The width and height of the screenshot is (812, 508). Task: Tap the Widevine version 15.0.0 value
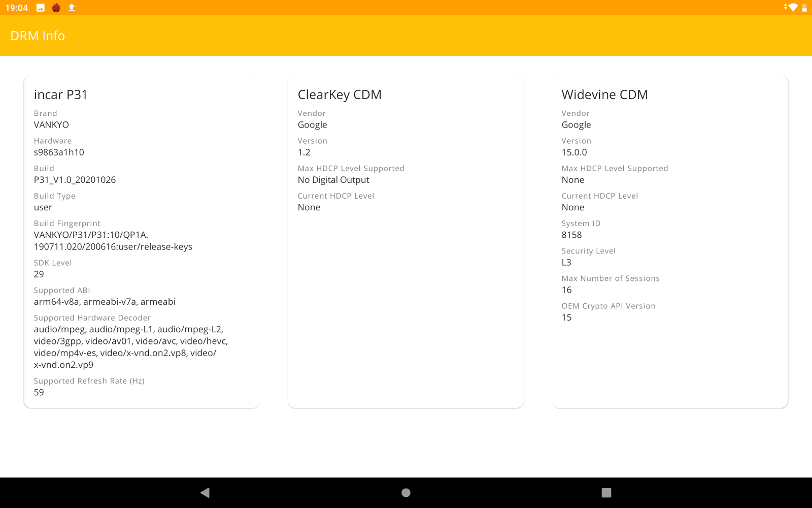click(x=574, y=152)
